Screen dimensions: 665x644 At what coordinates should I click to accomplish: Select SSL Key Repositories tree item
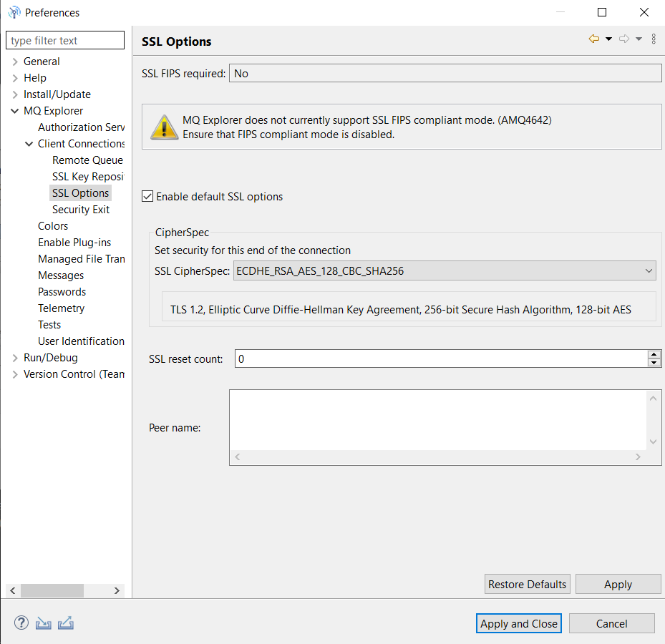click(x=88, y=176)
